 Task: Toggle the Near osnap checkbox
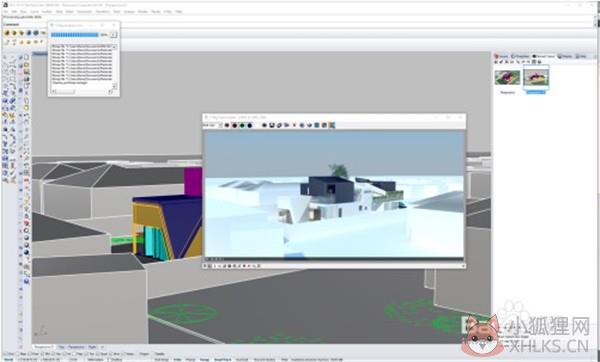point(18,354)
